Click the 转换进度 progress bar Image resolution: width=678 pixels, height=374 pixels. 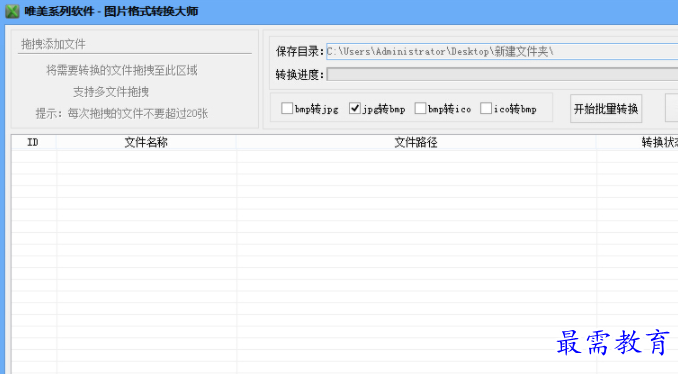pyautogui.click(x=502, y=74)
